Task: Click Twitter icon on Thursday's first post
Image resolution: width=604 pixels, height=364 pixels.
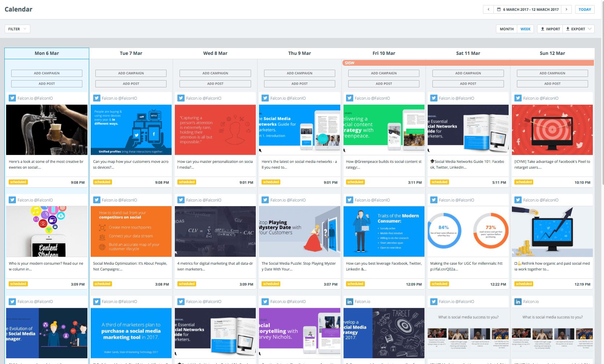Action: pos(265,98)
